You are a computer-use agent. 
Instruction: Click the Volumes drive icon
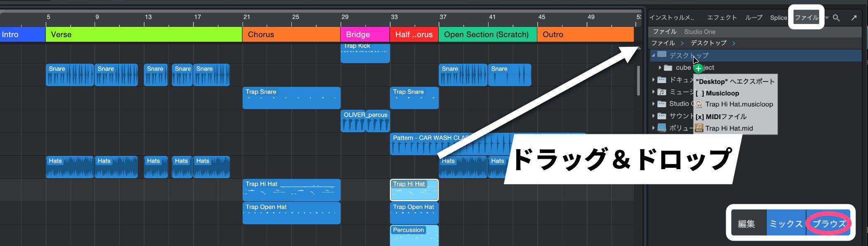[662, 128]
